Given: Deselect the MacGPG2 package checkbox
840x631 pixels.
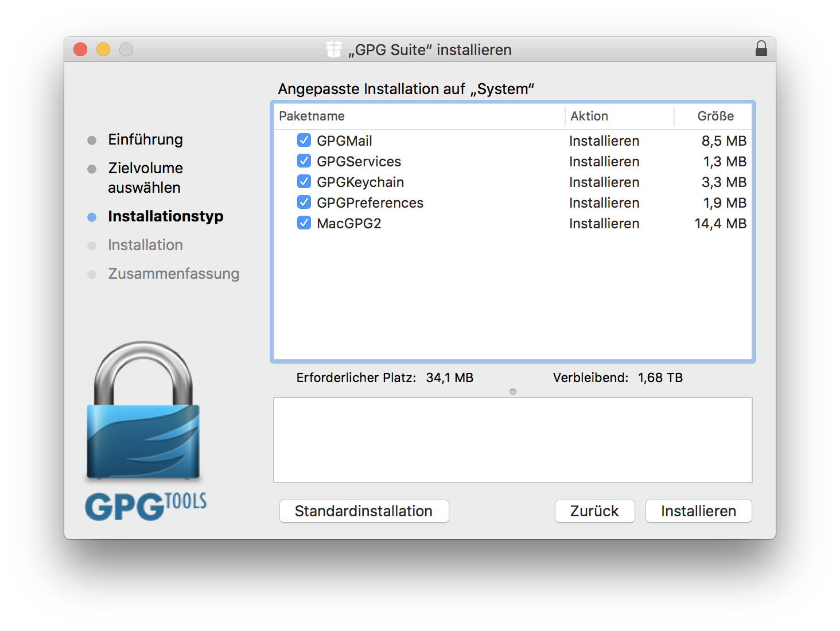Looking at the screenshot, I should point(304,223).
